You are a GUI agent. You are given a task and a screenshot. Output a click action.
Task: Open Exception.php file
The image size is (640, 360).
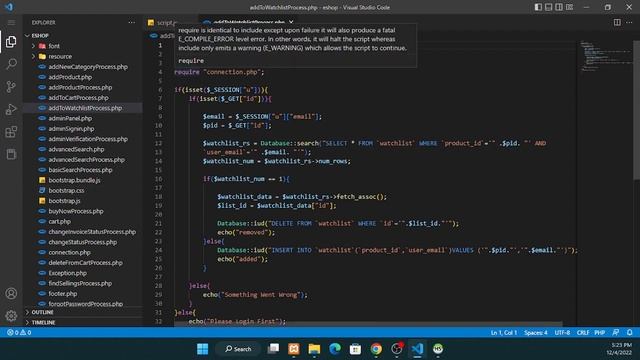[x=67, y=273]
